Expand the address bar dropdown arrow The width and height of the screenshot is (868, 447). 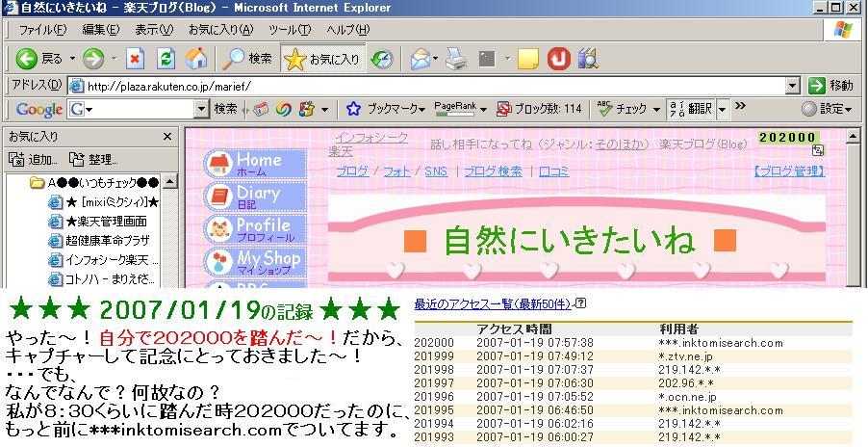pos(793,86)
